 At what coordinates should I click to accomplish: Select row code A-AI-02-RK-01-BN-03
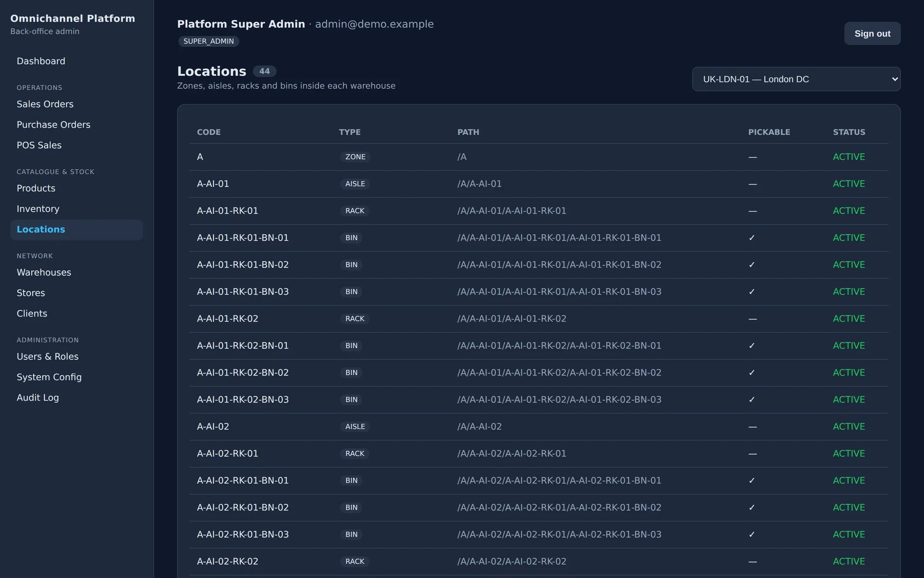click(243, 535)
